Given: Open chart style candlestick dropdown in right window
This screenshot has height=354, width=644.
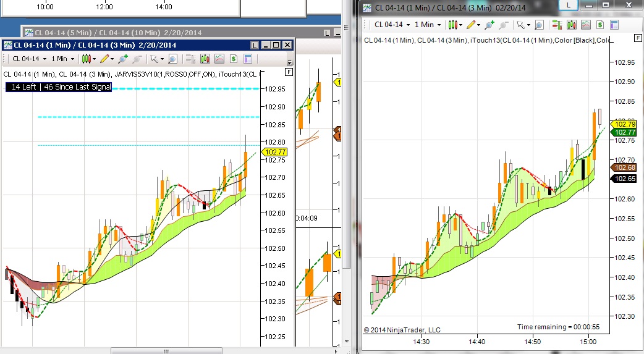Looking at the screenshot, I should click(x=455, y=25).
